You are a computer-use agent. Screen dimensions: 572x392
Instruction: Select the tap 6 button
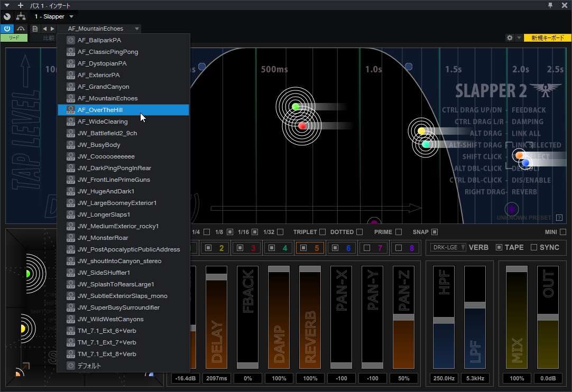click(342, 248)
